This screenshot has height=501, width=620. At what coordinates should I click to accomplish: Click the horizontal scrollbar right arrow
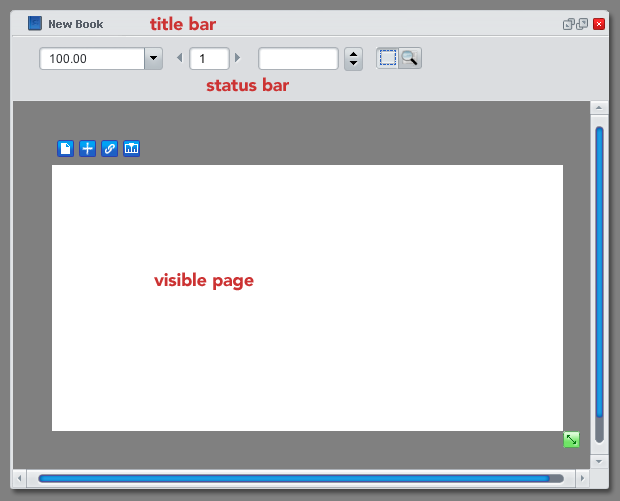(582, 478)
